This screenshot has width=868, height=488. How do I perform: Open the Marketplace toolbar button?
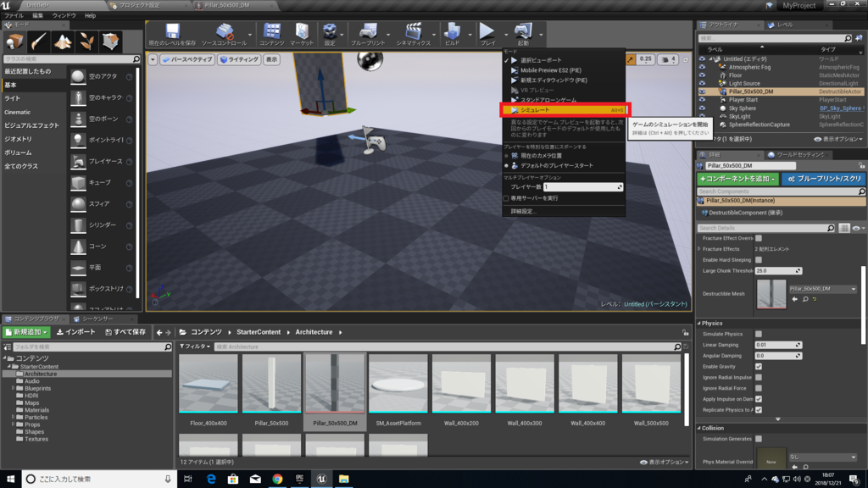tap(302, 34)
